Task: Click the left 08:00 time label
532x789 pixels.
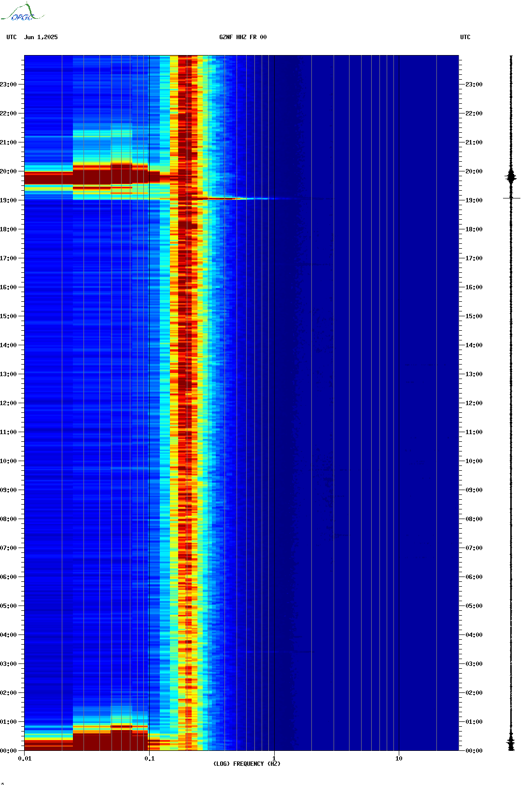Action: [9, 519]
